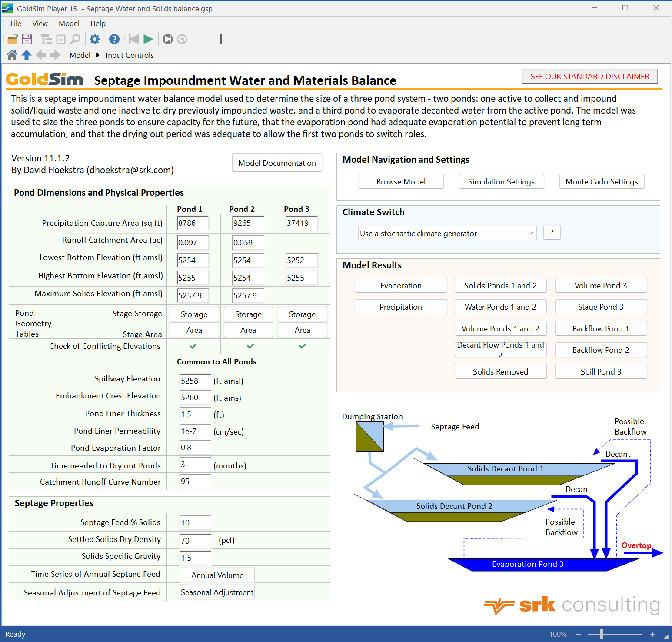Click the simulation speed slider handle

click(x=221, y=39)
